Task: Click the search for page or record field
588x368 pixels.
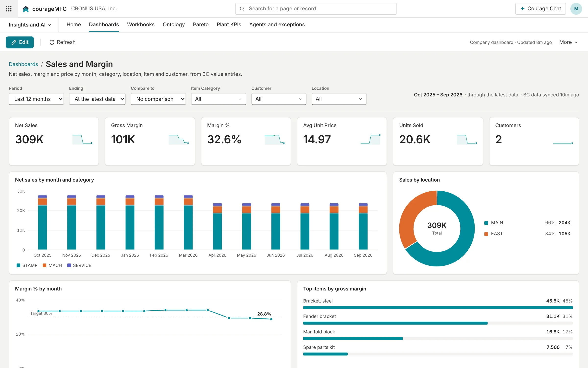Action: click(x=316, y=9)
